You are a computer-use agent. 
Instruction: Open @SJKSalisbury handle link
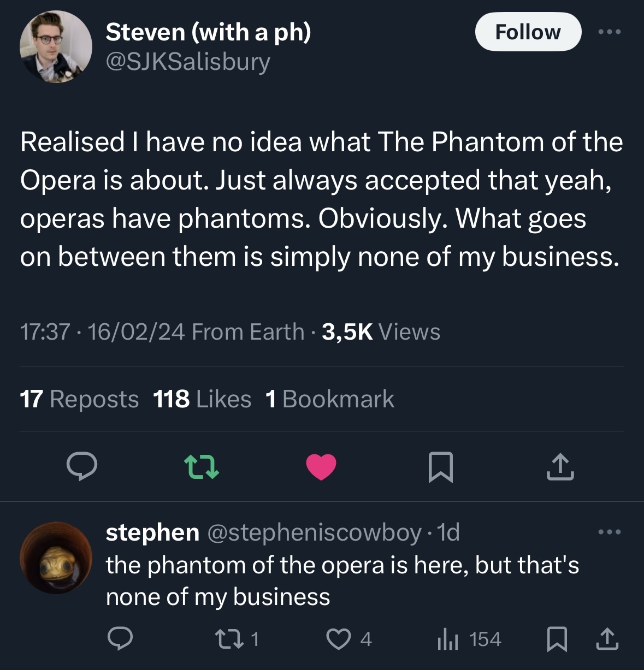coord(188,62)
